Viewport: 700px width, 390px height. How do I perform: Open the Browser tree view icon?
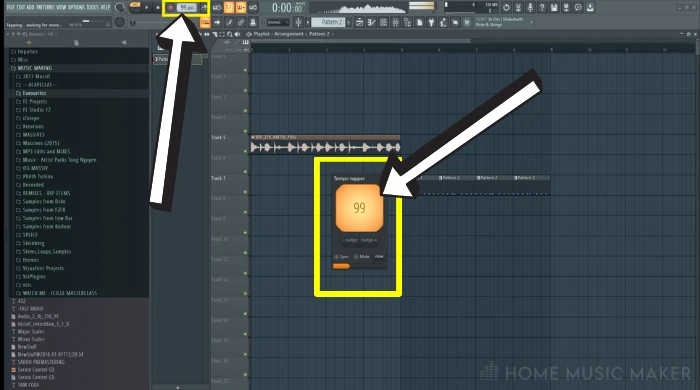[408, 22]
